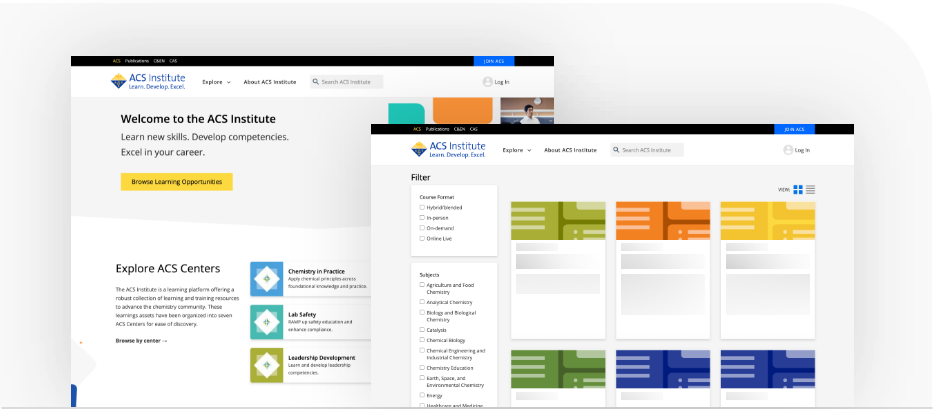The height and width of the screenshot is (409, 936).
Task: Click the Search ACS Institute field on filter page
Action: tap(651, 150)
